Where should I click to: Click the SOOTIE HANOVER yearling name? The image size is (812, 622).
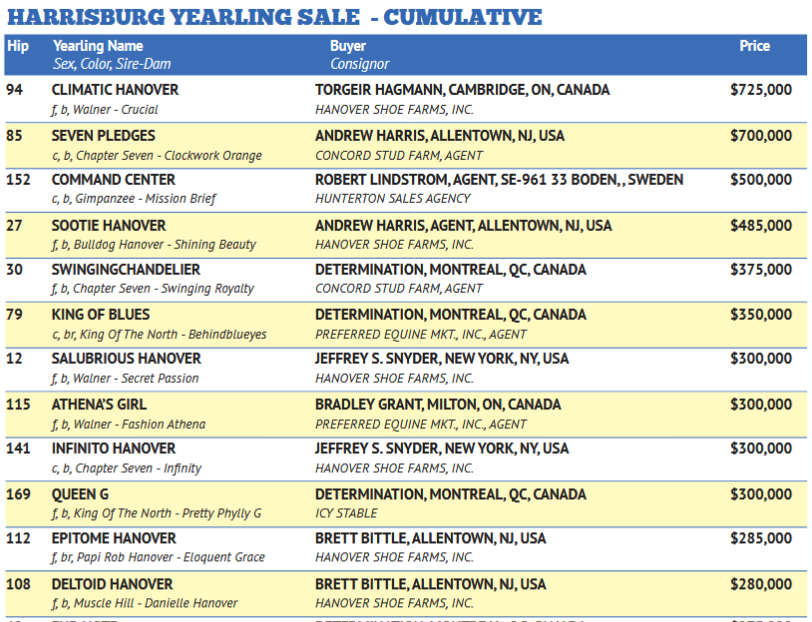[109, 225]
